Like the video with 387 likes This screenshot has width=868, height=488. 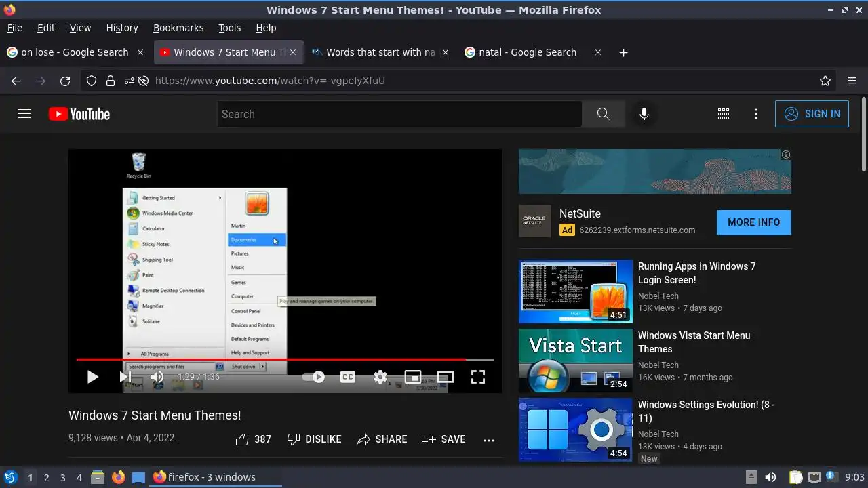253,439
